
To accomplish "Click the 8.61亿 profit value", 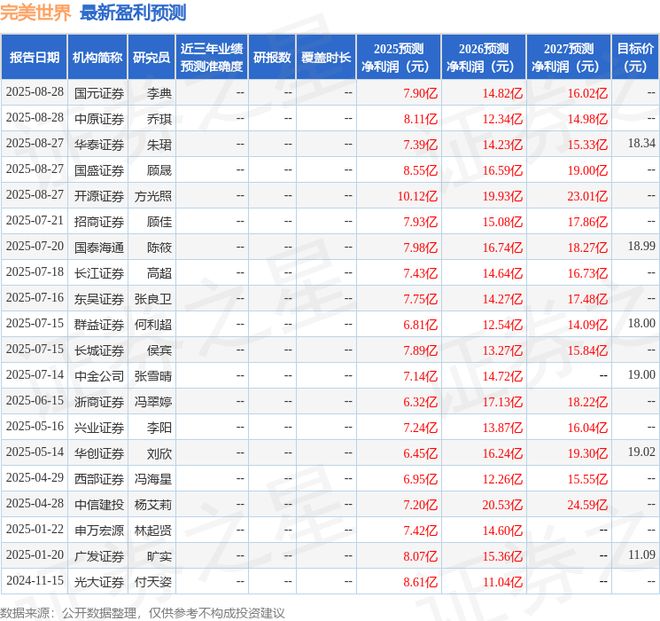I will click(420, 582).
